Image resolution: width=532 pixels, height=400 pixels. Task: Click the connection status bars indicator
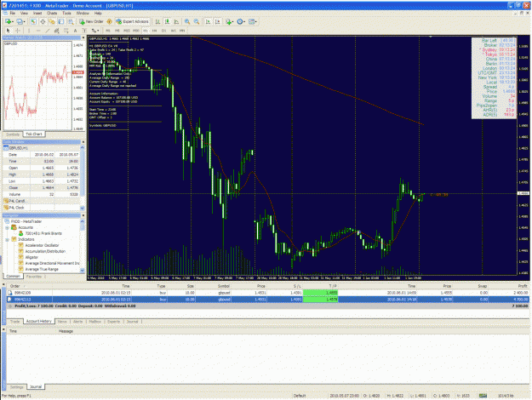pos(483,396)
